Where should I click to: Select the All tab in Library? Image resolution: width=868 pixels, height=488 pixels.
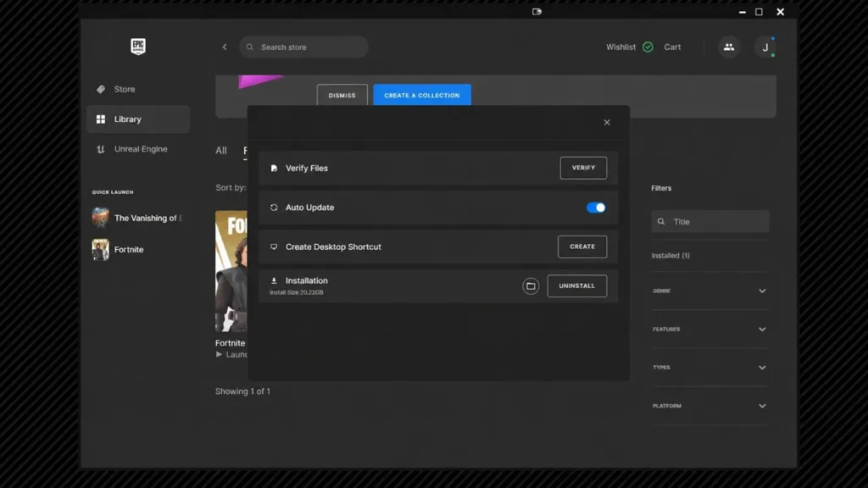(x=221, y=151)
